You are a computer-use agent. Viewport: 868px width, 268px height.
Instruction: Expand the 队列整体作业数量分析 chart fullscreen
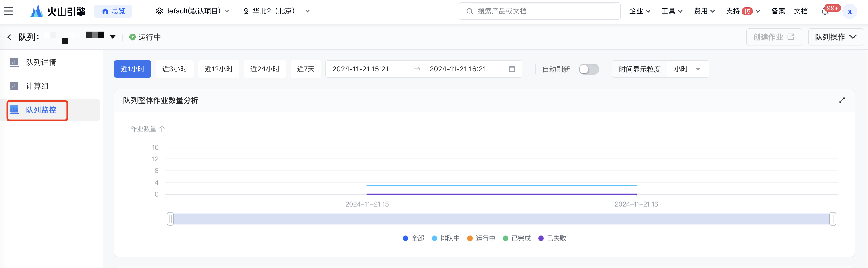[842, 100]
